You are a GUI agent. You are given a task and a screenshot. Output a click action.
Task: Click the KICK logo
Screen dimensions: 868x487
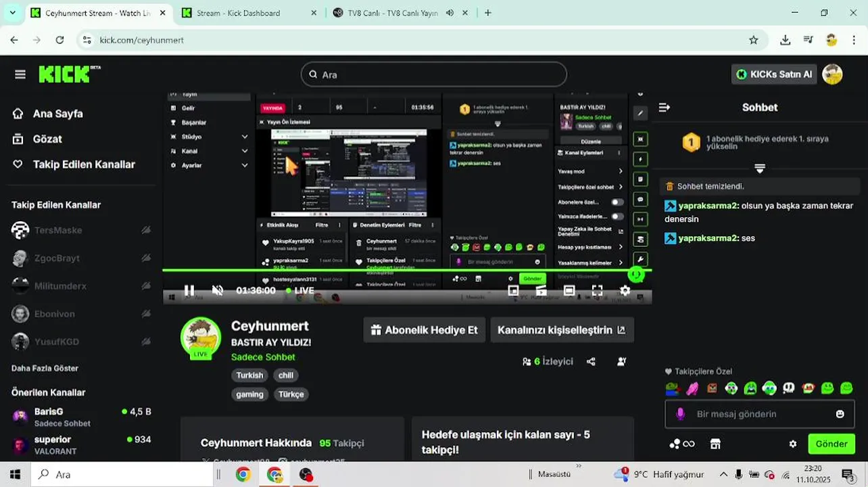tap(69, 74)
